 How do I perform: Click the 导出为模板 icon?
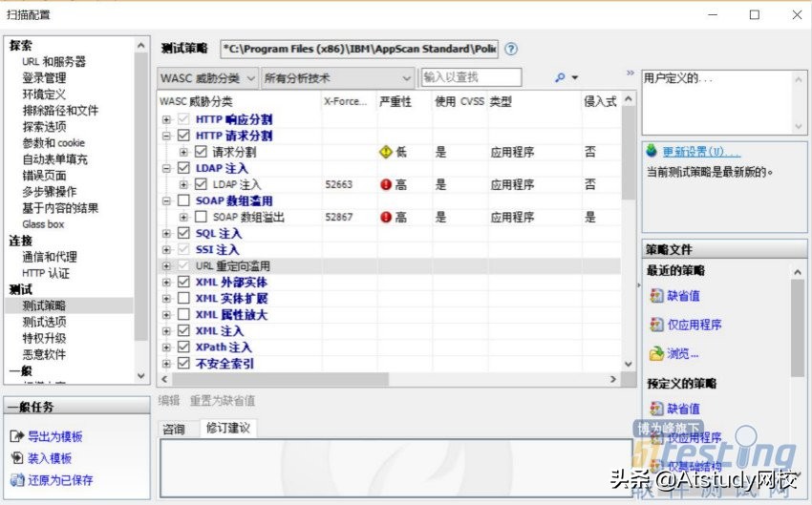click(17, 436)
